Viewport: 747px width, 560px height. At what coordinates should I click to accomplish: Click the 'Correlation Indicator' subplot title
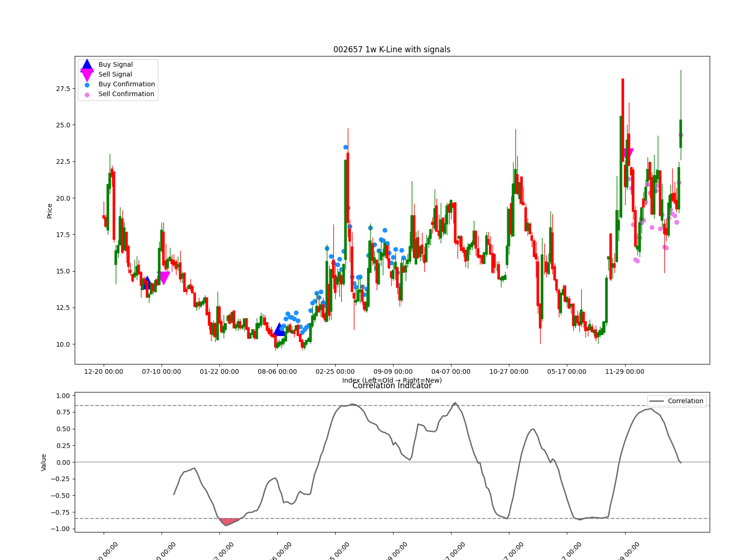coord(392,385)
